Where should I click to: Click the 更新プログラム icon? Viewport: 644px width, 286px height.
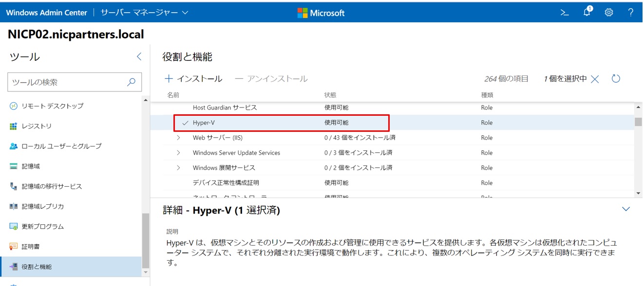tap(14, 227)
